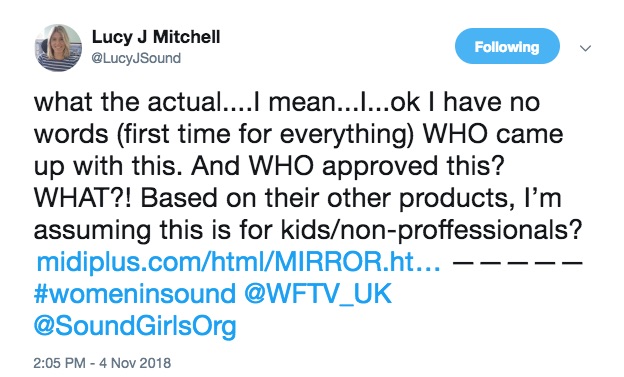Expand the tweet options chevron

click(x=585, y=48)
